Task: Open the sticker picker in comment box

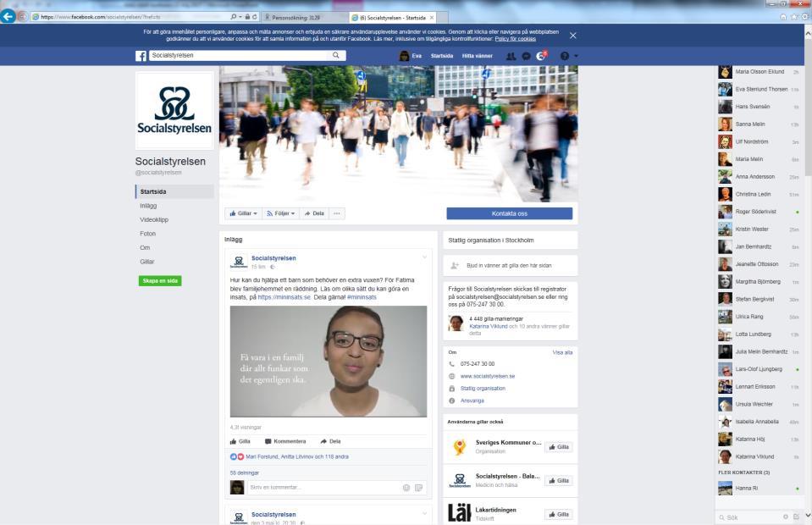Action: 418,487
